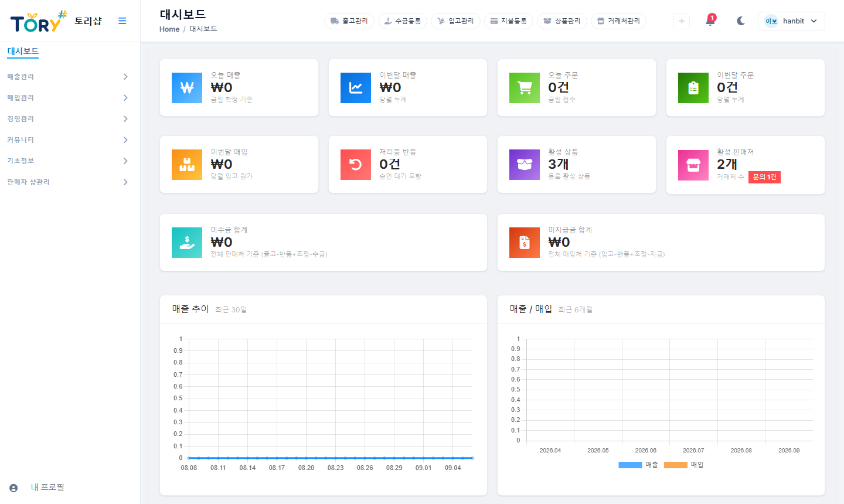Viewport: 844px width, 504px height.
Task: Click the dashed plus add-shortcut button
Action: (682, 21)
